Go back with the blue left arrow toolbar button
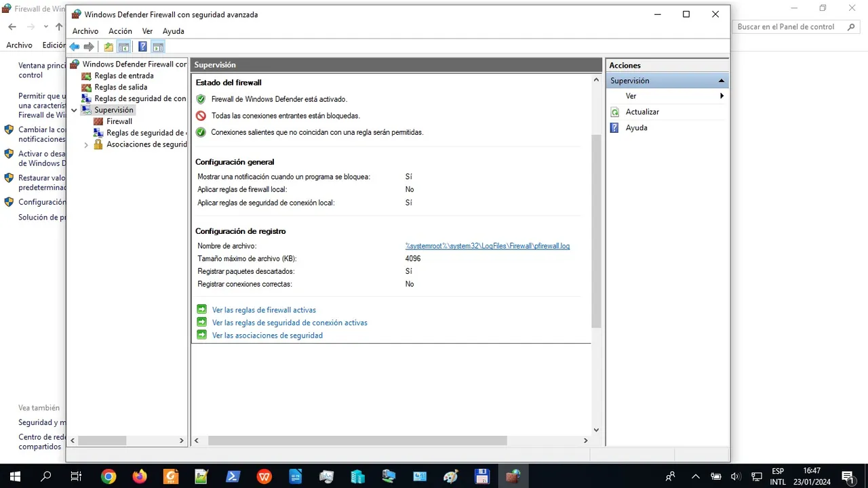 [75, 47]
